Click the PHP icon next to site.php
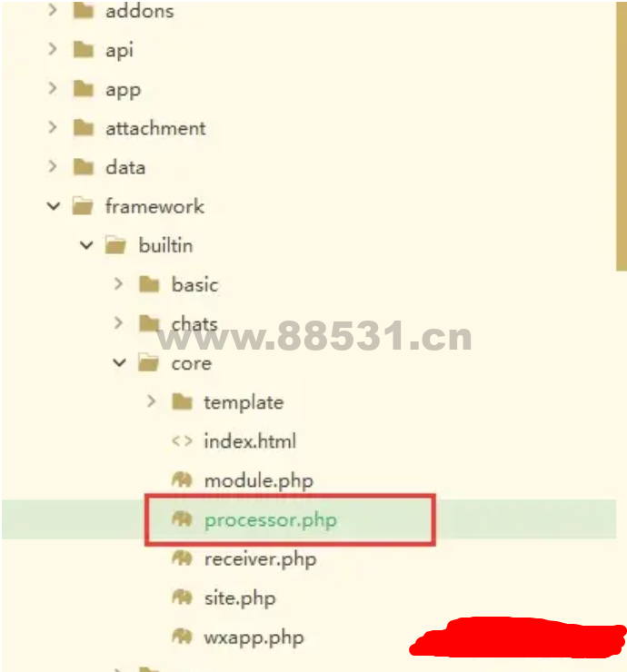The image size is (627, 672). pos(182,598)
